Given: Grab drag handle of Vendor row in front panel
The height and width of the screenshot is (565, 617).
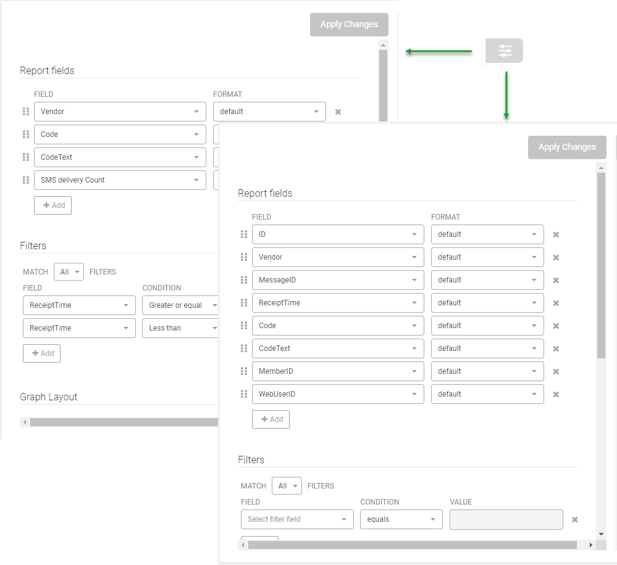Looking at the screenshot, I should (244, 257).
